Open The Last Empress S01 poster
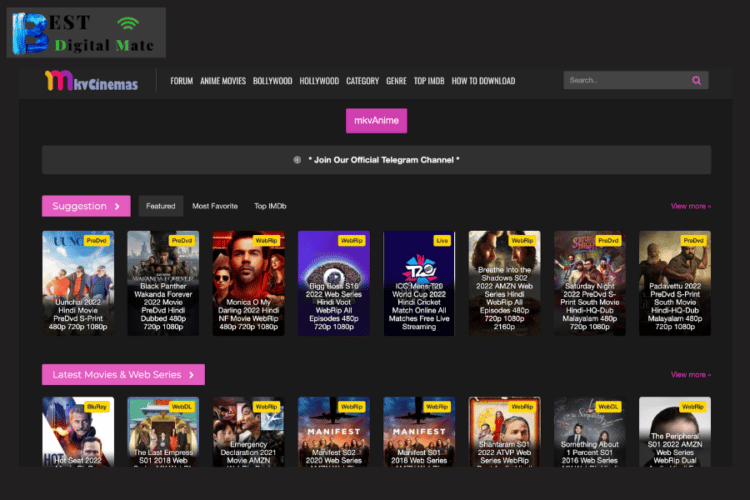Screen dimensions: 750x500 [x=163, y=432]
